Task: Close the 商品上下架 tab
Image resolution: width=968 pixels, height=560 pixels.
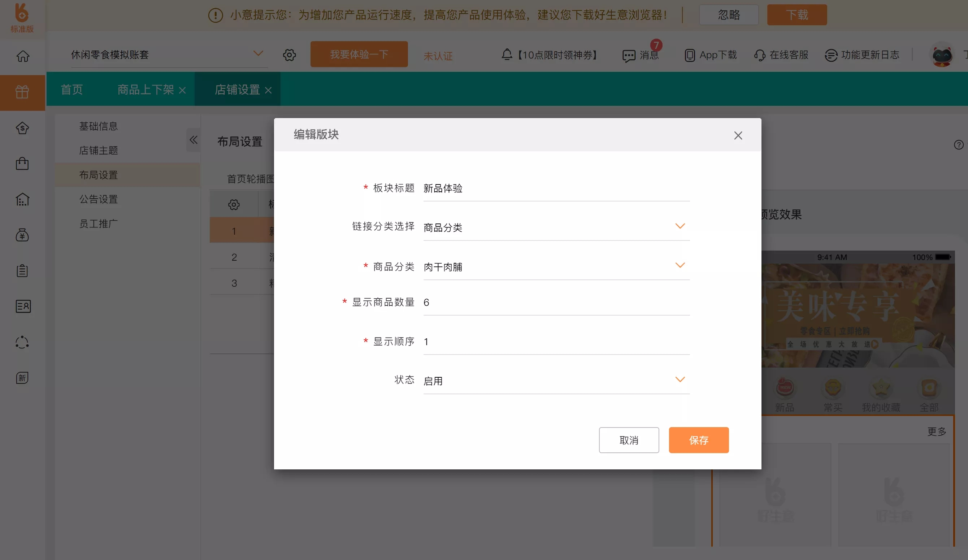Action: click(x=182, y=90)
